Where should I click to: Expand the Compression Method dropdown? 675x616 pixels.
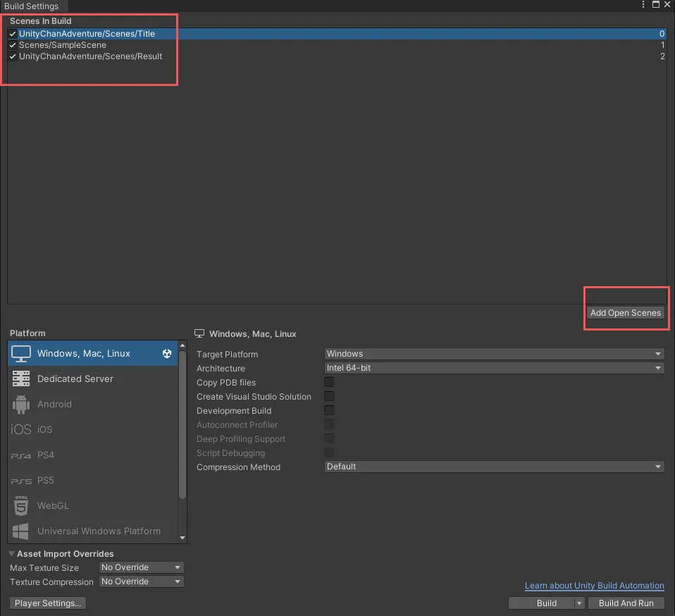tap(494, 467)
